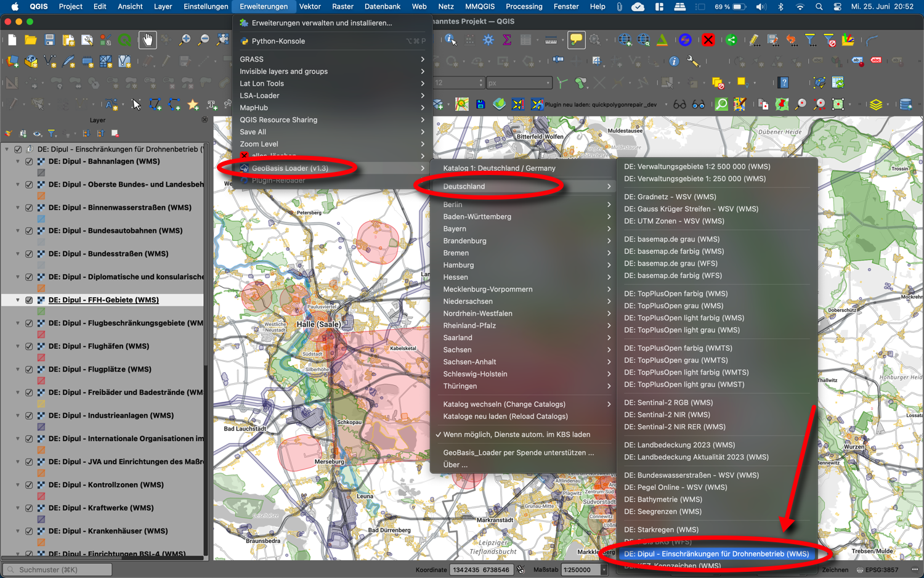Viewport: 924px width, 578px height.
Task: Open the Data Source Manager icon
Action: coord(12,62)
